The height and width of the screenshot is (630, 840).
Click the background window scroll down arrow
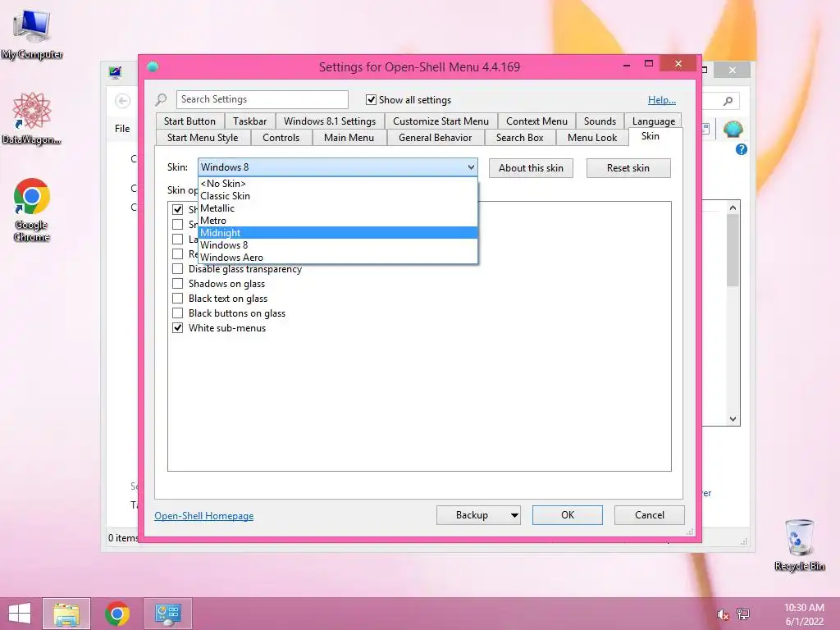(733, 419)
